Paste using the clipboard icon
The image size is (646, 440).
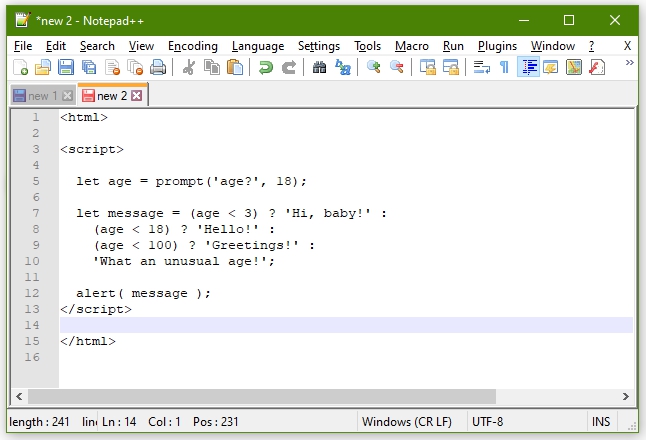point(235,67)
